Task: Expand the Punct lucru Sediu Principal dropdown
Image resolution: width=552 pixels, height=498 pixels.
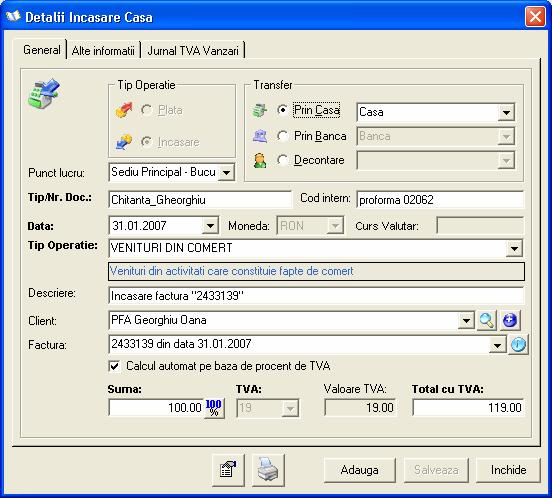Action: pyautogui.click(x=226, y=172)
